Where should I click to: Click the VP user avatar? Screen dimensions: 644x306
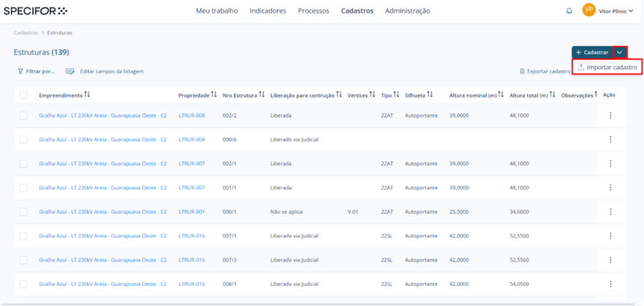tap(589, 10)
